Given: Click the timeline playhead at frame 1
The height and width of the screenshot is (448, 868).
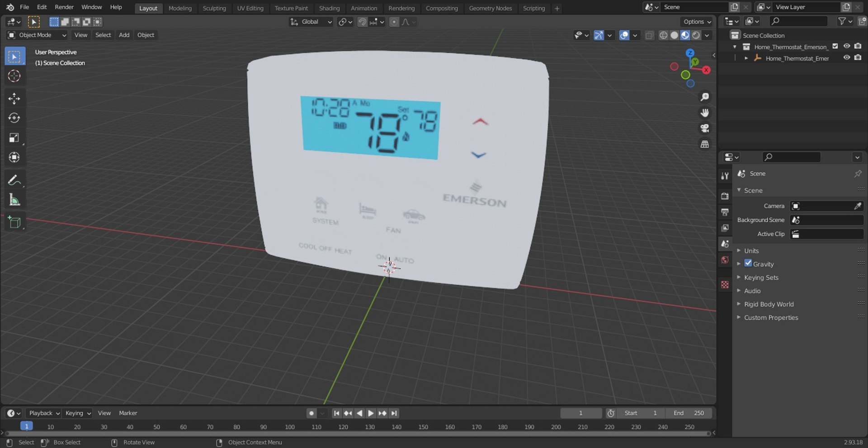Looking at the screenshot, I should click(26, 426).
